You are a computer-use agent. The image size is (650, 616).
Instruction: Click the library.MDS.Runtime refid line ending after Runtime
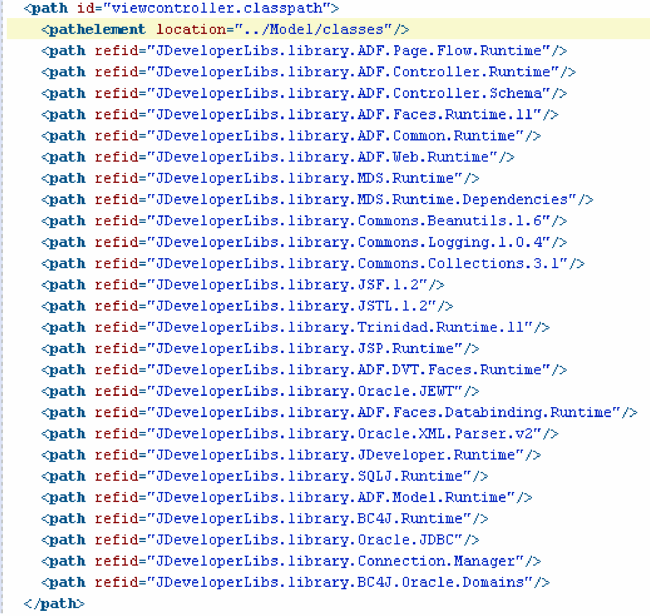[x=260, y=179]
